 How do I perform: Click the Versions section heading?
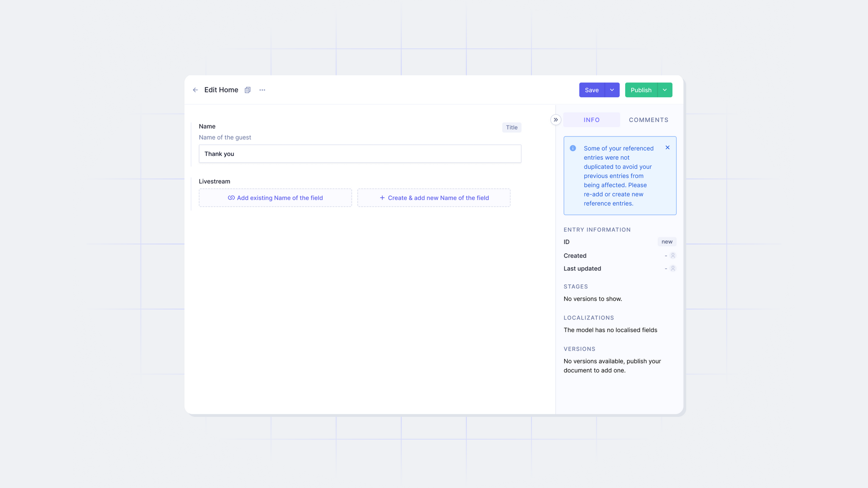click(x=579, y=349)
